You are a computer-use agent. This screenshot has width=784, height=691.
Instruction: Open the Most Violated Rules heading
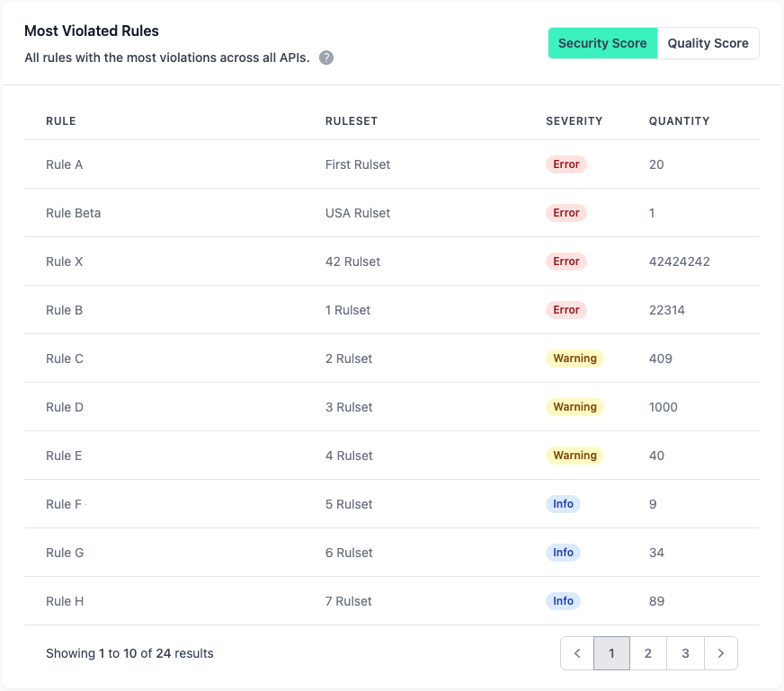91,31
